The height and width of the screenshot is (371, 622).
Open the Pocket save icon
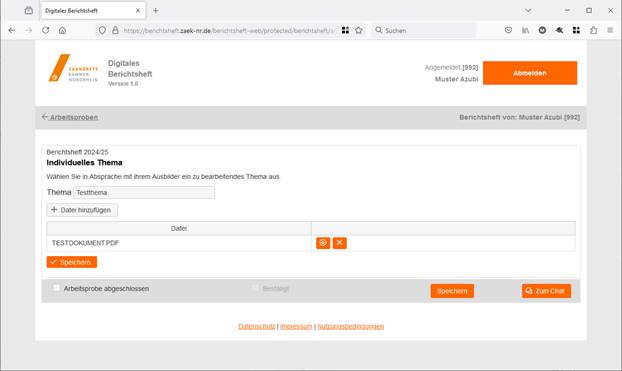(x=508, y=30)
